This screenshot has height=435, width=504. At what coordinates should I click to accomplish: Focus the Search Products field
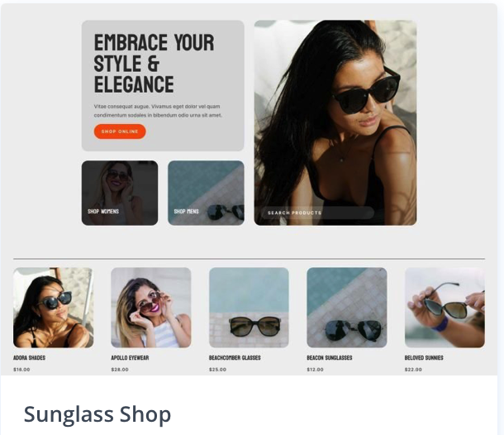(x=317, y=213)
